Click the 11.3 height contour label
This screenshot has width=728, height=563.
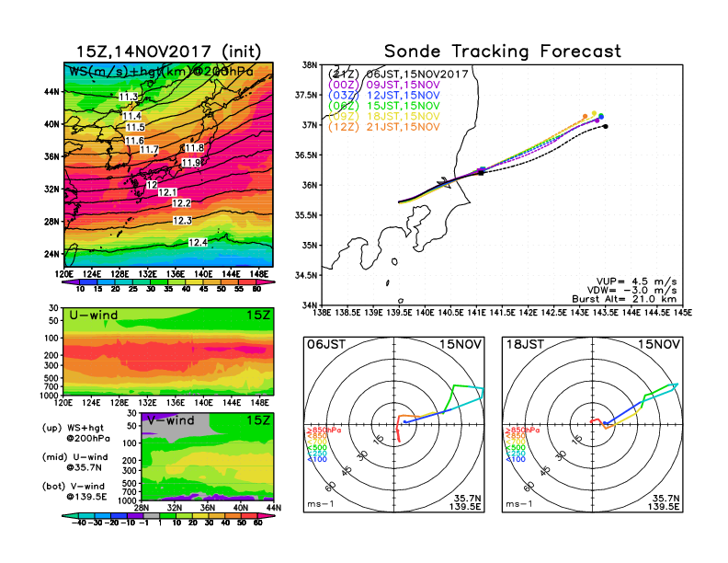tap(128, 97)
